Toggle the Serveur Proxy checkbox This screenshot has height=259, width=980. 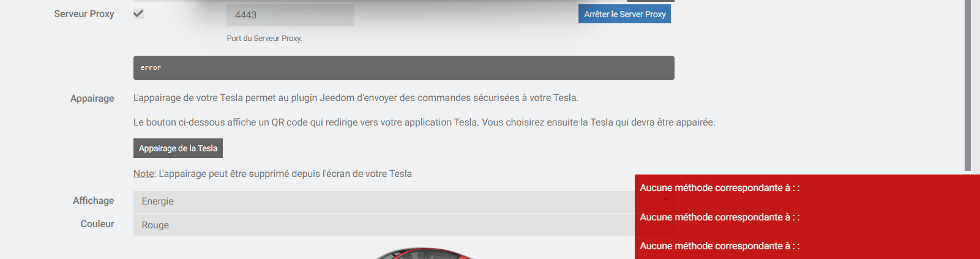coord(138,13)
